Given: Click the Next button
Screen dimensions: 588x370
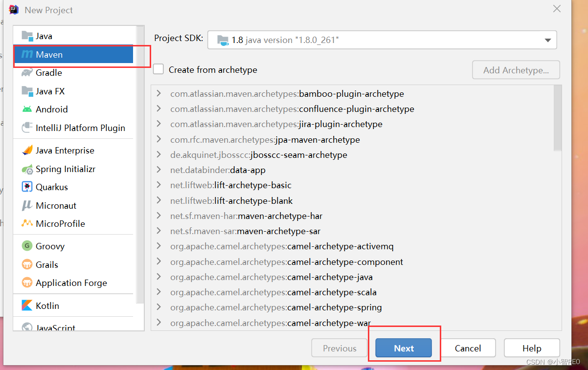Looking at the screenshot, I should (404, 348).
